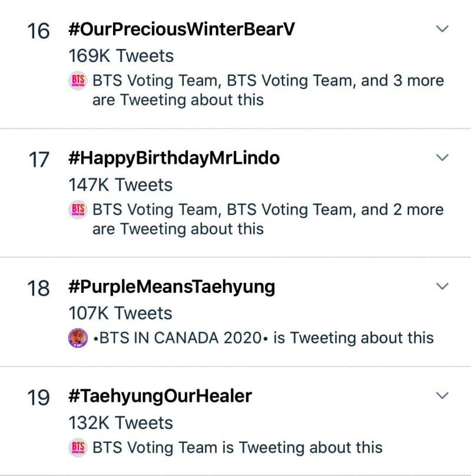The height and width of the screenshot is (476, 471).
Task: Tap the #TaehyungOurHealer hashtag
Action: coord(160,396)
